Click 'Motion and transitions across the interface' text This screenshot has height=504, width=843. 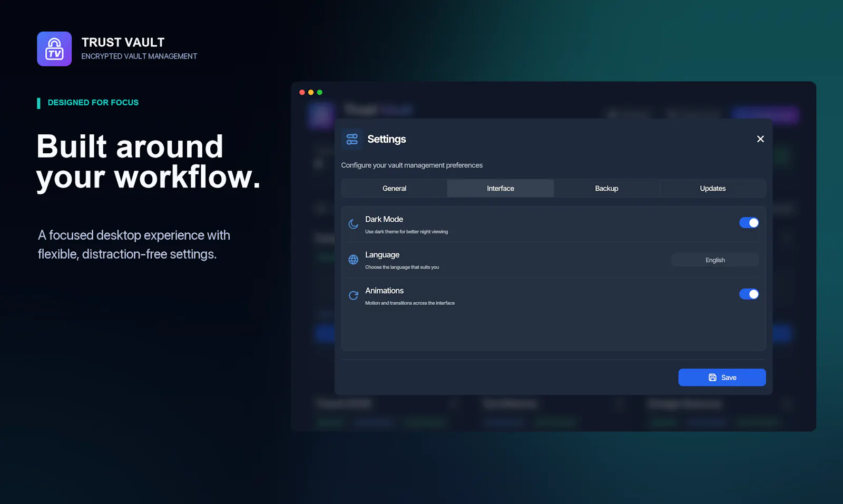click(410, 303)
